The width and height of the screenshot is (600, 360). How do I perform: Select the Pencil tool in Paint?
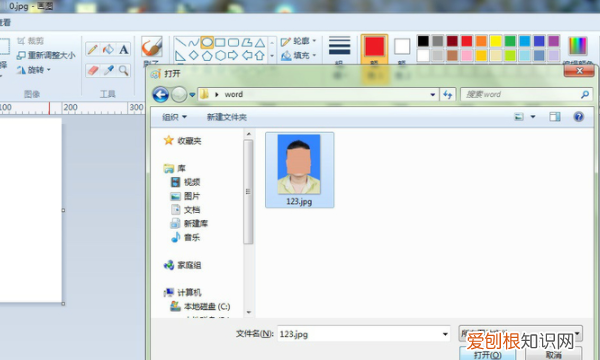pyautogui.click(x=92, y=49)
